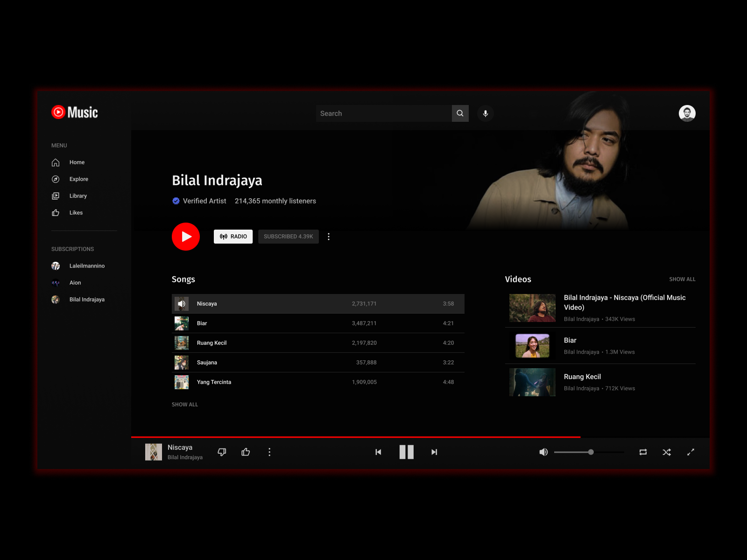Click the Bilal Indrajaya sidebar avatar
The height and width of the screenshot is (560, 747).
tap(56, 300)
